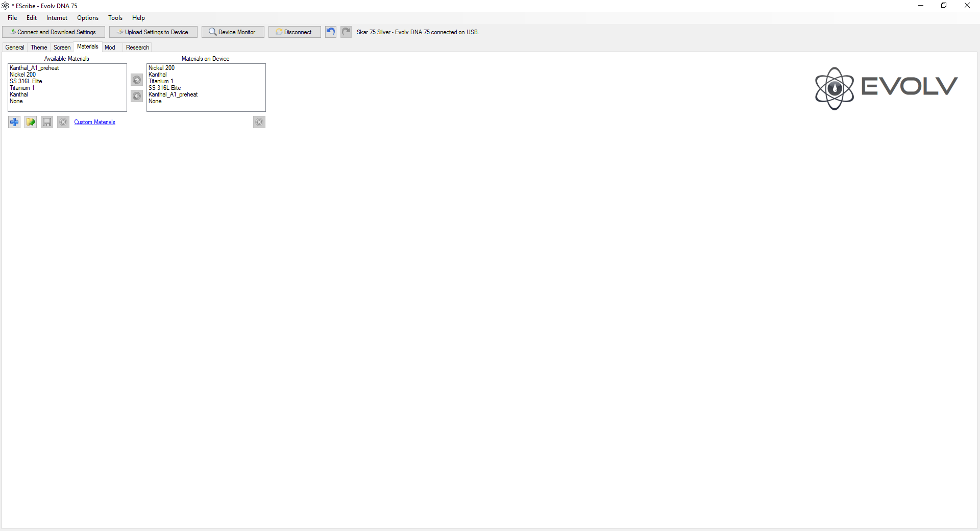This screenshot has width=980, height=531.
Task: Click the load material file folder icon
Action: pyautogui.click(x=31, y=122)
